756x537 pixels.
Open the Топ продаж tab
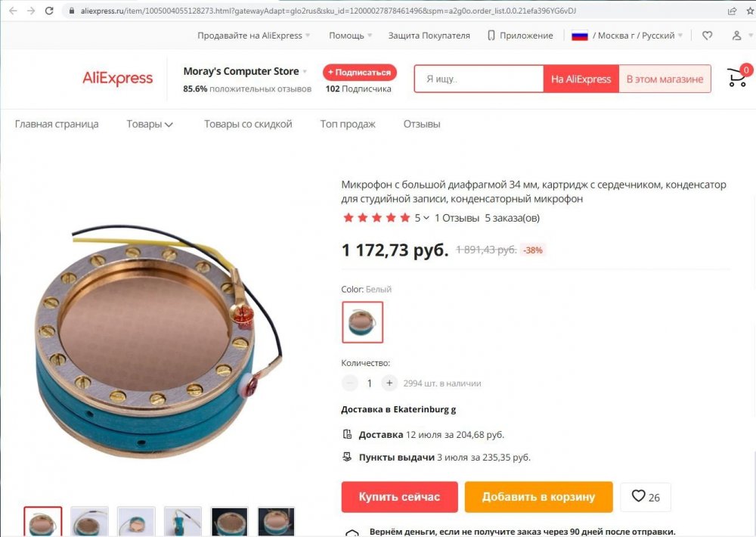(348, 124)
